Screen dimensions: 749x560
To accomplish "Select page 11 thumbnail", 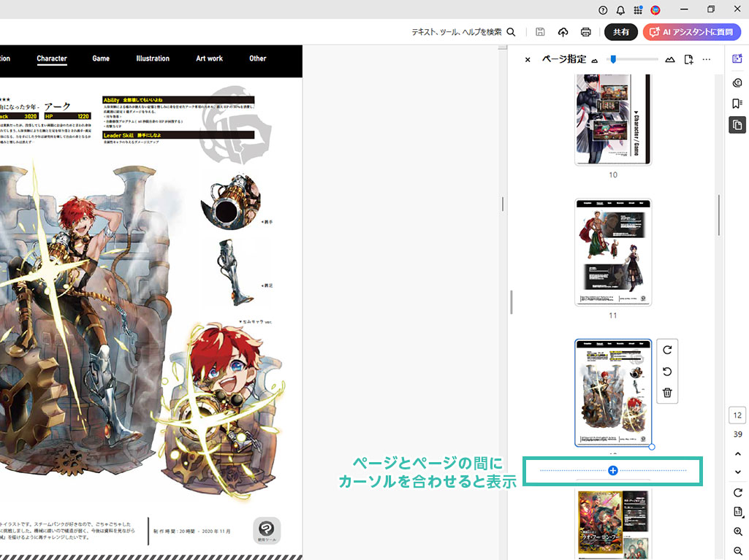I will pyautogui.click(x=613, y=253).
